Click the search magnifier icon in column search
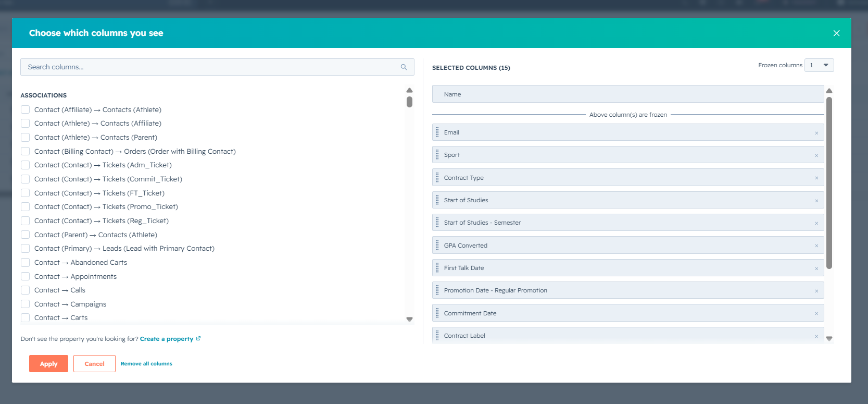This screenshot has width=868, height=404. 404,67
